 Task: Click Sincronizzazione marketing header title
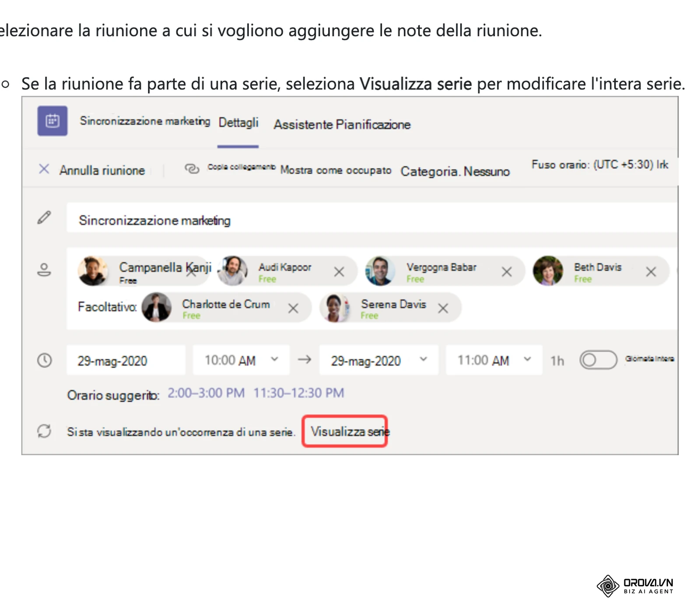click(145, 121)
